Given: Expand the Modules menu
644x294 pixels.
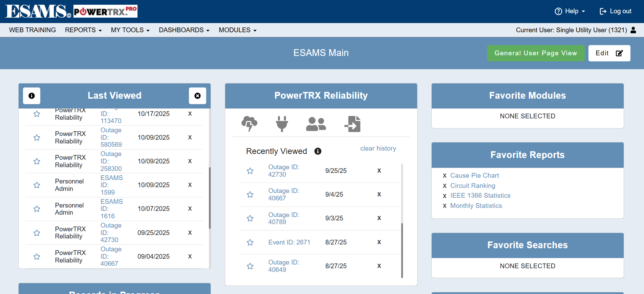Looking at the screenshot, I should (x=238, y=30).
